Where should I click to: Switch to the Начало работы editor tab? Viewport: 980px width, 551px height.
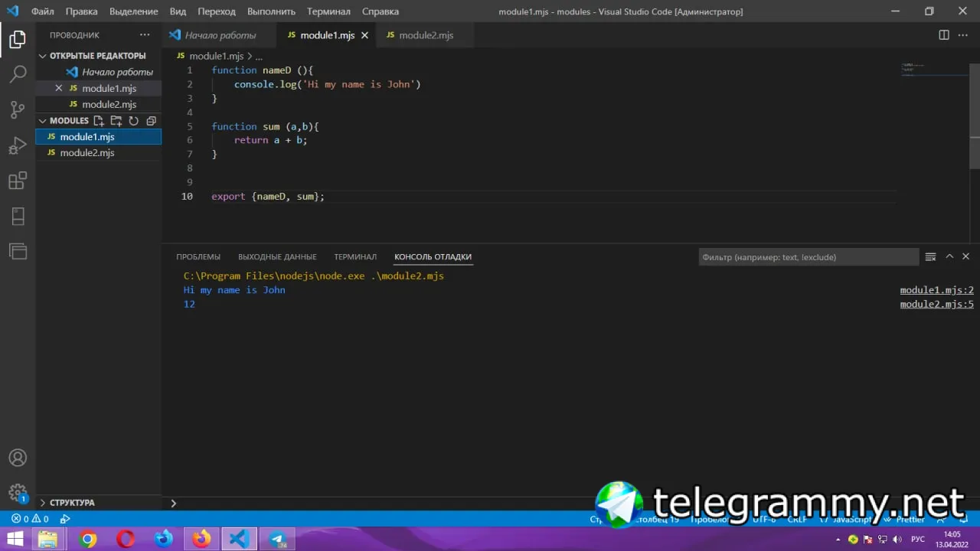coord(220,35)
